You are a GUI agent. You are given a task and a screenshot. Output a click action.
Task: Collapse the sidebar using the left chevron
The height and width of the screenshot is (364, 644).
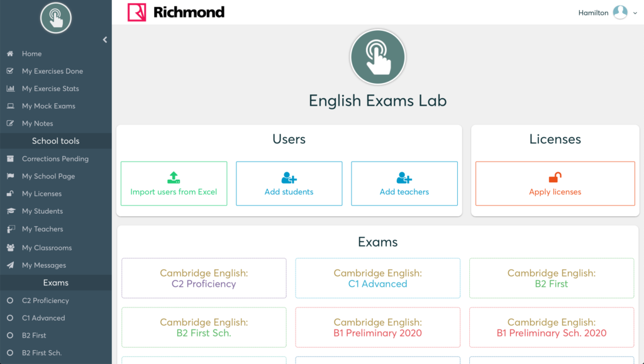[105, 40]
